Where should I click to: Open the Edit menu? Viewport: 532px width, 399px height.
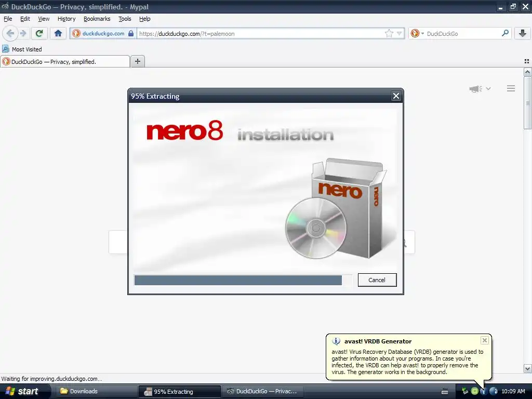click(25, 19)
